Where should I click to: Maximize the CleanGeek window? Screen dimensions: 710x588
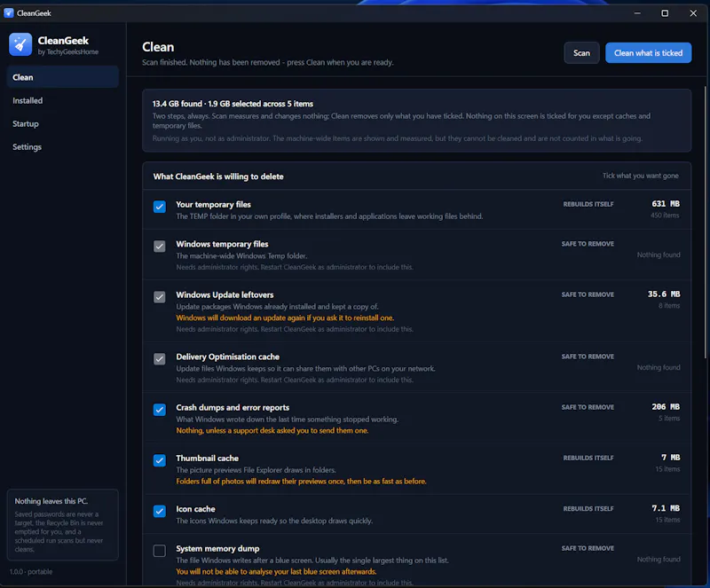[665, 13]
